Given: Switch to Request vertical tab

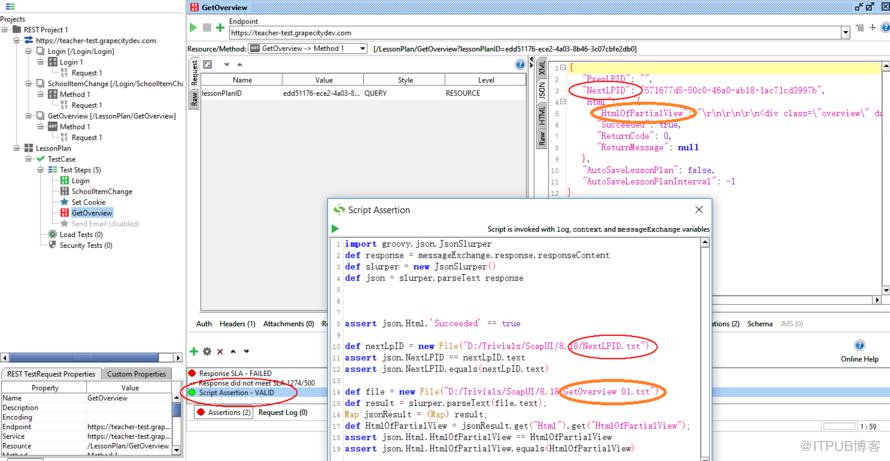Looking at the screenshot, I should tap(194, 73).
